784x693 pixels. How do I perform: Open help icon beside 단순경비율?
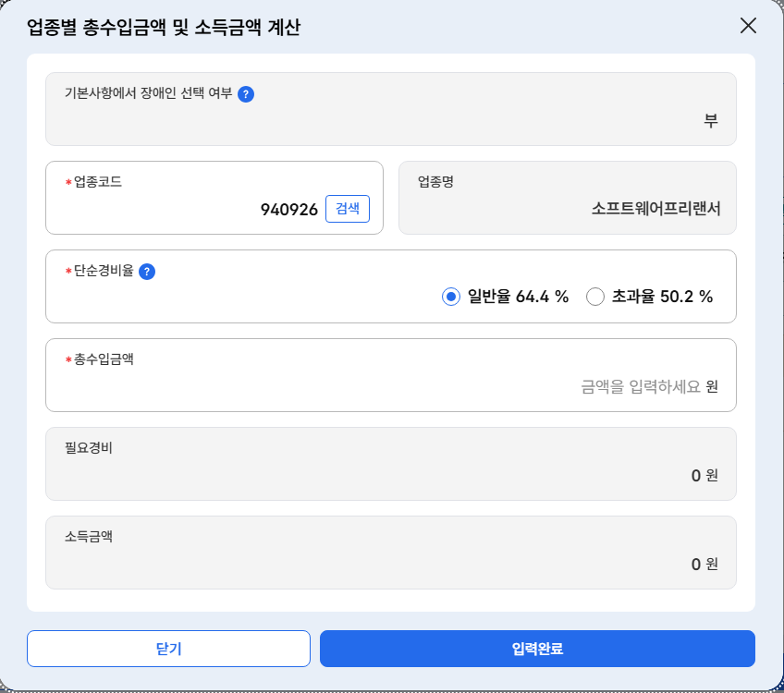point(146,272)
